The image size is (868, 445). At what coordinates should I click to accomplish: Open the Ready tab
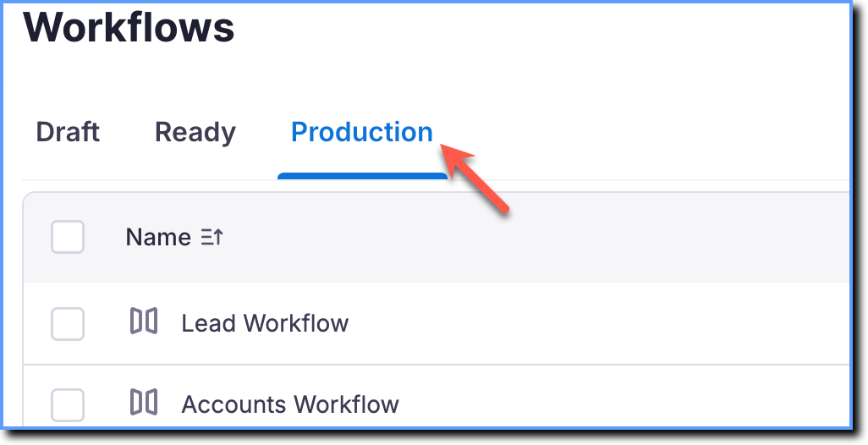(x=195, y=133)
